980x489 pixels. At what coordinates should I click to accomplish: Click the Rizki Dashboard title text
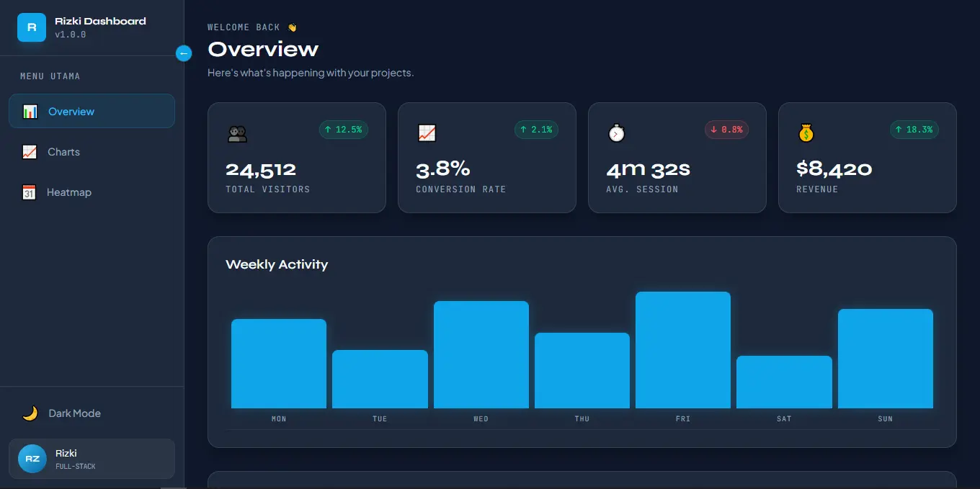point(100,21)
